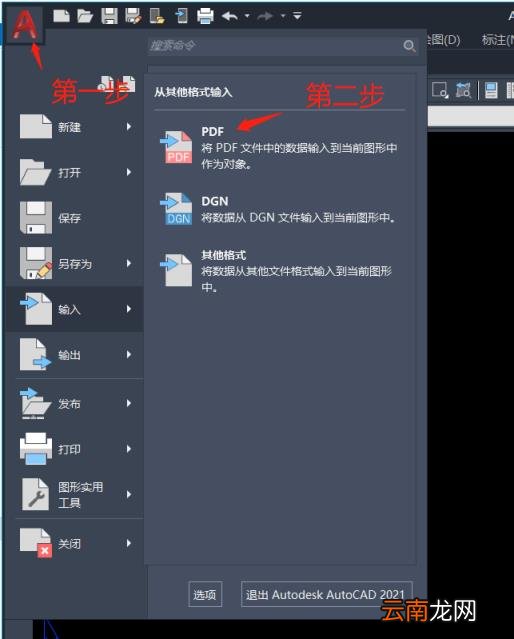Click New in the quick access toolbar
Image resolution: width=514 pixels, height=639 pixels.
tap(62, 16)
